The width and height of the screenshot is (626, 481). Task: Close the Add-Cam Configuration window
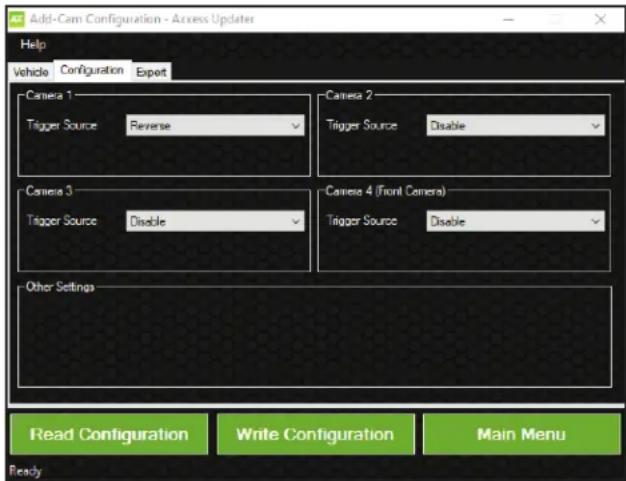pos(600,19)
